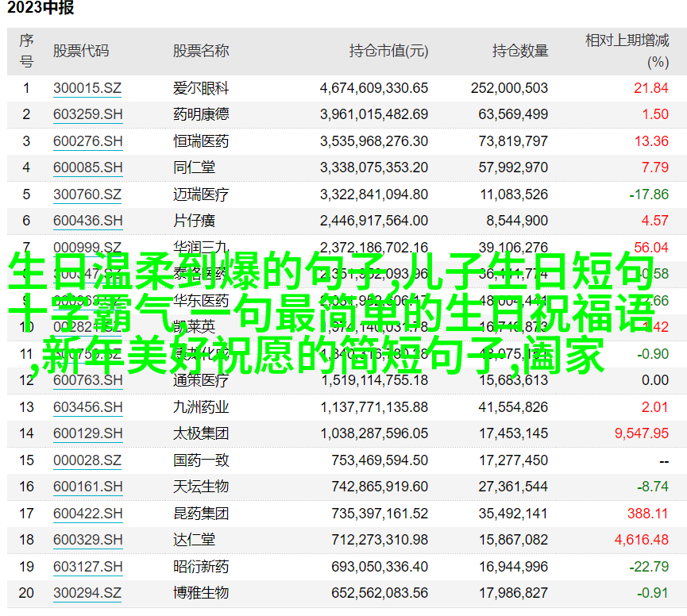Click the 2023中报 title text
This screenshot has width=687, height=616.
click(41, 7)
